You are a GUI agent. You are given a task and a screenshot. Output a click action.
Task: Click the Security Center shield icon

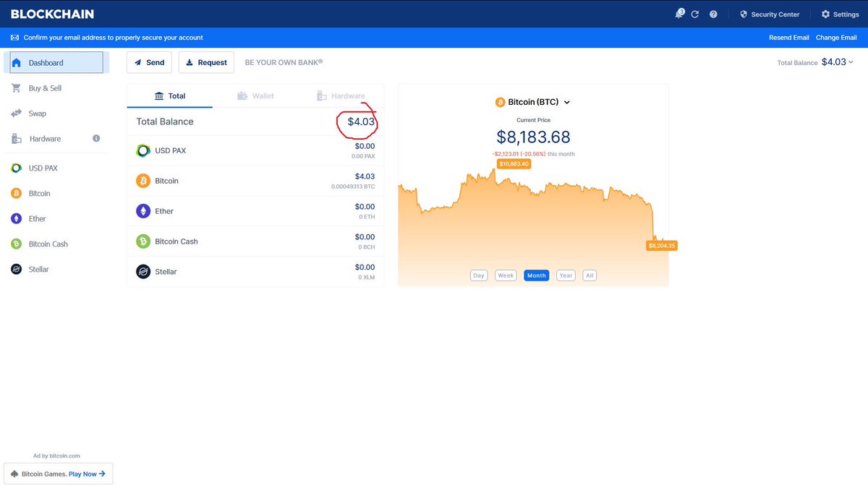coord(743,14)
